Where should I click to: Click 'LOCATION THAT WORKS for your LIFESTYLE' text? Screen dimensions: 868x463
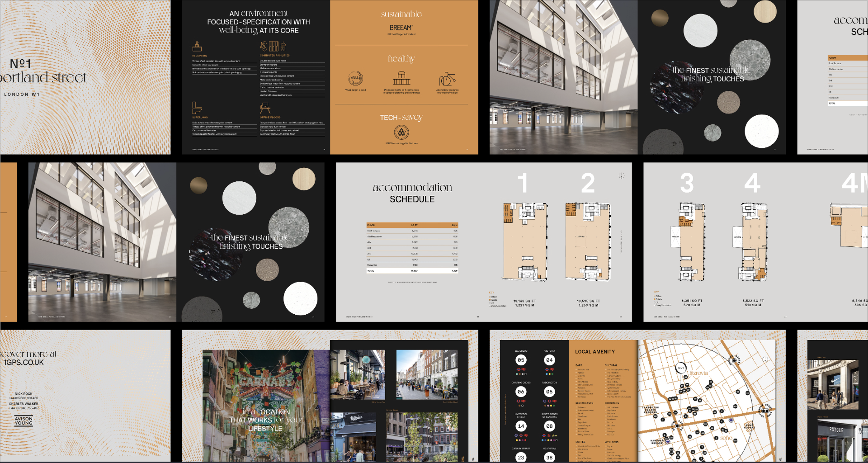pos(266,420)
